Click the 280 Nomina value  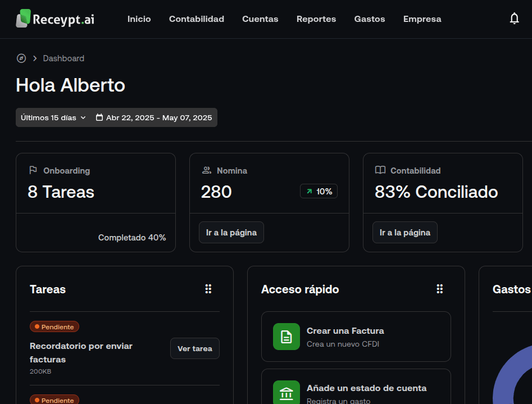pos(216,192)
